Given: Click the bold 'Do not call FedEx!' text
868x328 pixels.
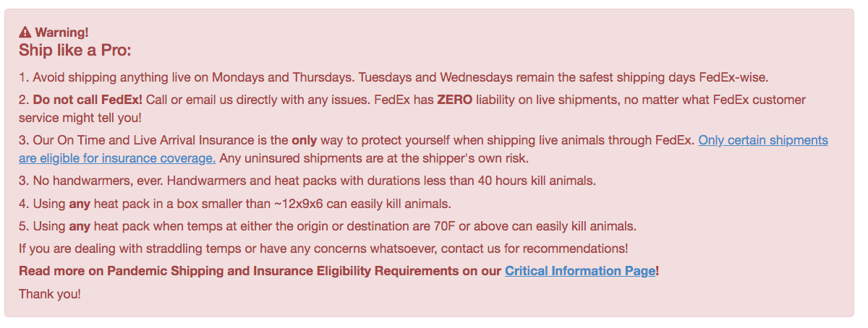Looking at the screenshot, I should point(88,100).
